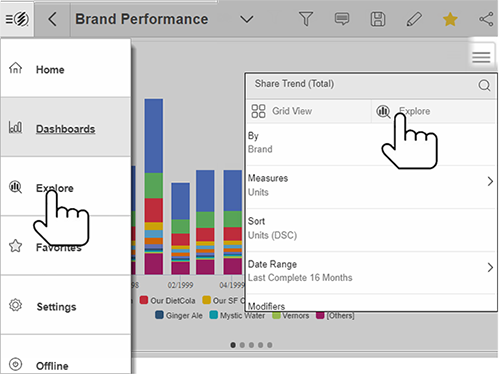
Task: Click the pencil edit icon
Action: [x=414, y=19]
